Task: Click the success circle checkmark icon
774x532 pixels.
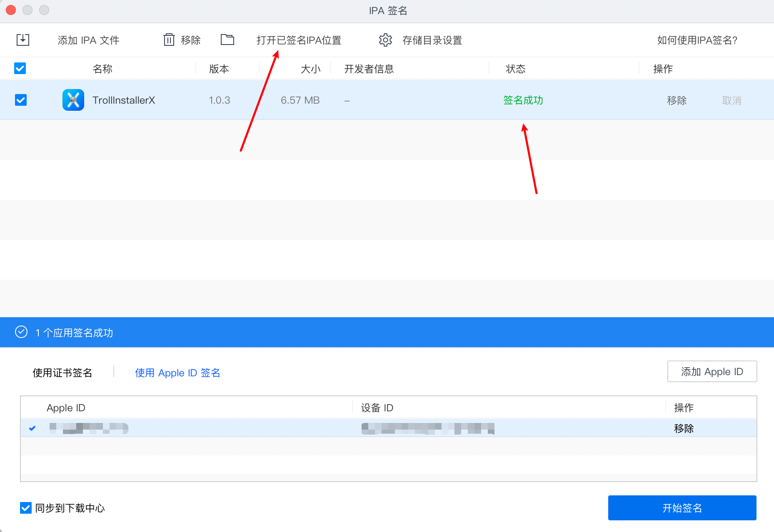Action: (x=21, y=332)
